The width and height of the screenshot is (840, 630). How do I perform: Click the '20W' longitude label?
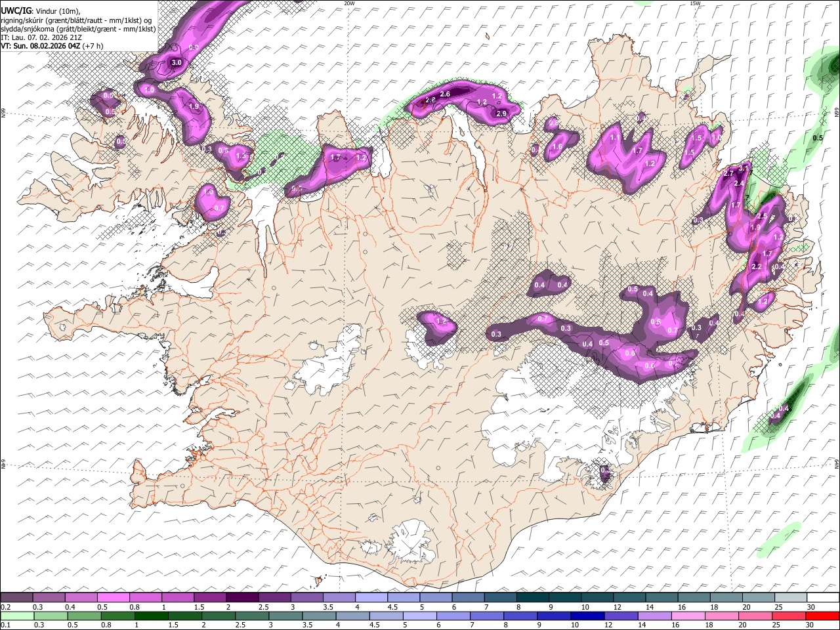coord(349,3)
